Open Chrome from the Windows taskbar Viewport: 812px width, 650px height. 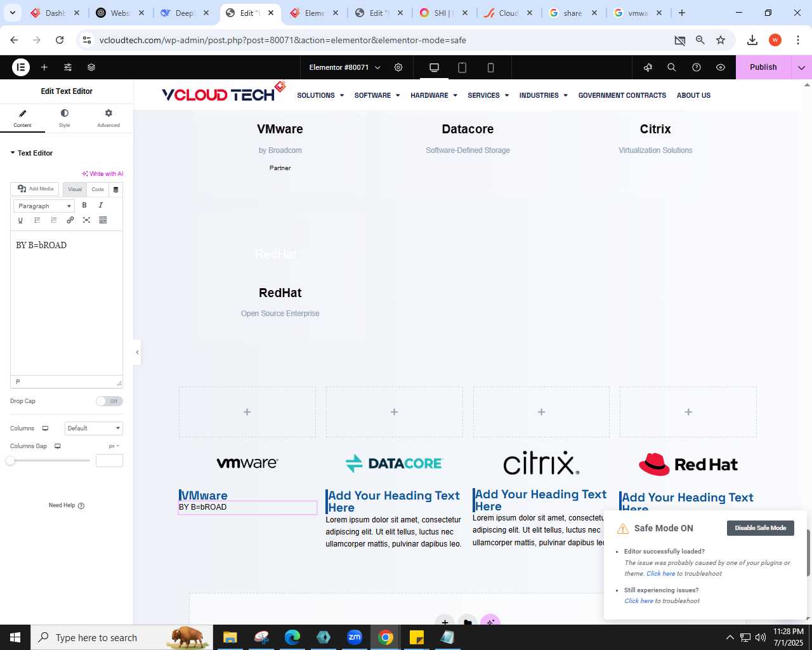tap(385, 637)
